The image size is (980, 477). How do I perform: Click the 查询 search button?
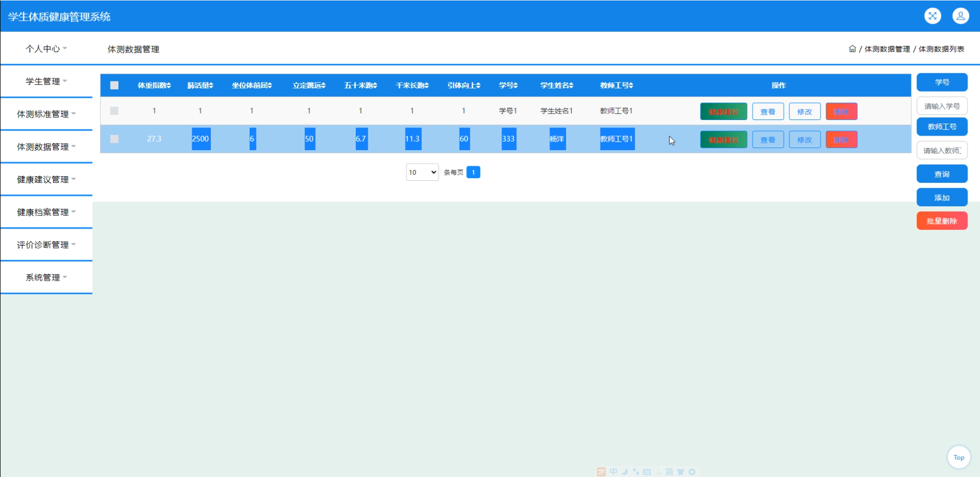tap(942, 174)
